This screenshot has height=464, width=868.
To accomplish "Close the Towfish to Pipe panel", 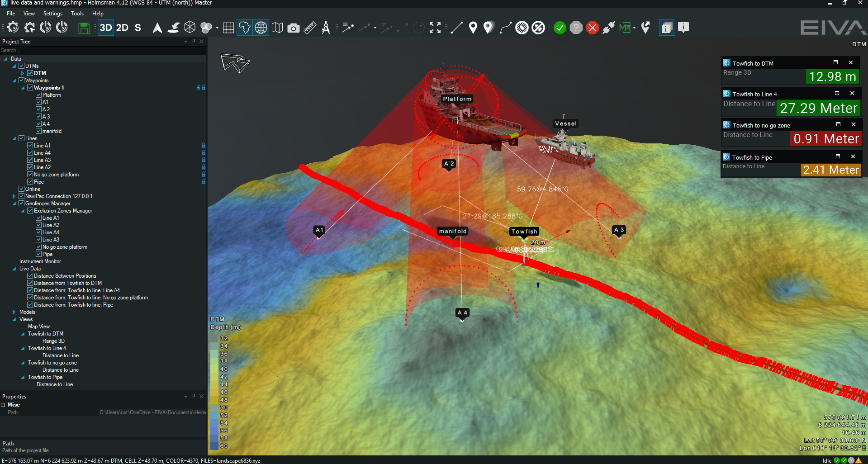I will tap(853, 156).
